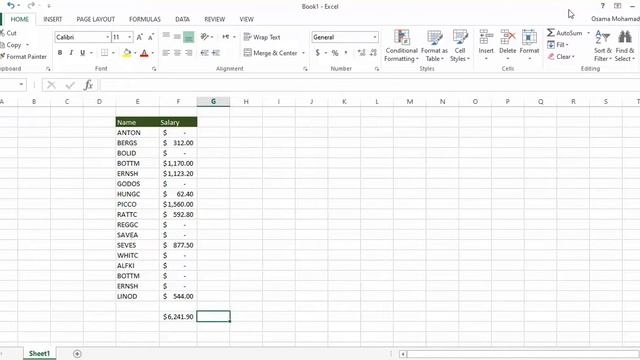Center text horizontally

(177, 53)
